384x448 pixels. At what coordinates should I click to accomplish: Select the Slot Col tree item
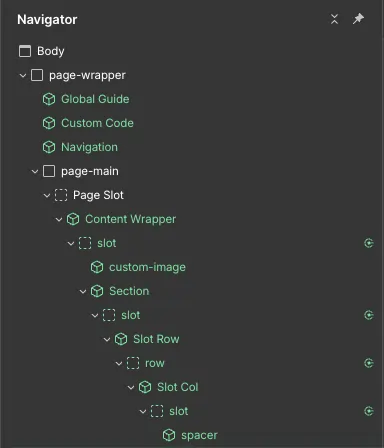point(178,387)
